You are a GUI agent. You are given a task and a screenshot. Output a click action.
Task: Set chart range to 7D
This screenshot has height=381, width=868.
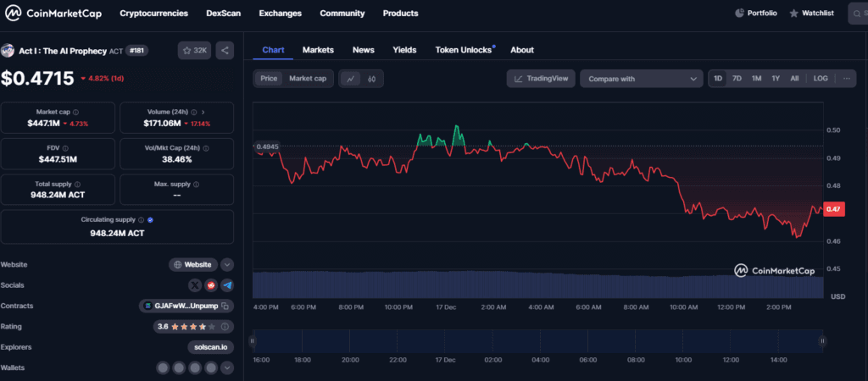click(737, 79)
